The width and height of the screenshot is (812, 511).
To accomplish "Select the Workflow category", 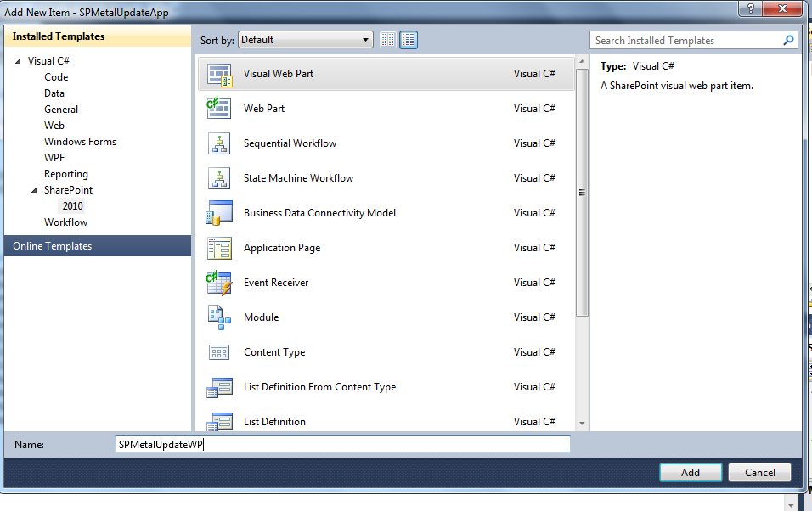I will [65, 222].
